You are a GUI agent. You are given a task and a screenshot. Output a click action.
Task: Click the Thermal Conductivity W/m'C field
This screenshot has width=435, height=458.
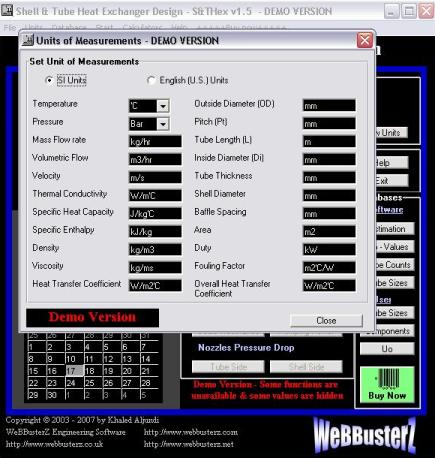(155, 196)
